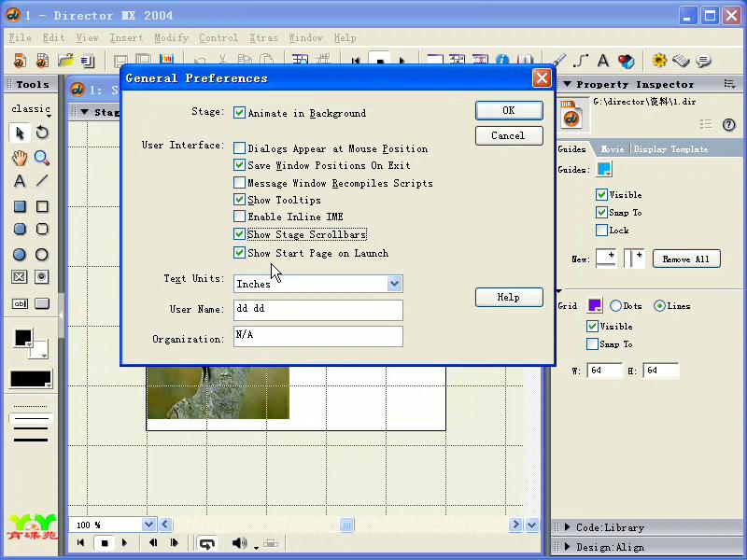747x560 pixels.
Task: Click the Open folder toolbar icon
Action: pos(65,61)
